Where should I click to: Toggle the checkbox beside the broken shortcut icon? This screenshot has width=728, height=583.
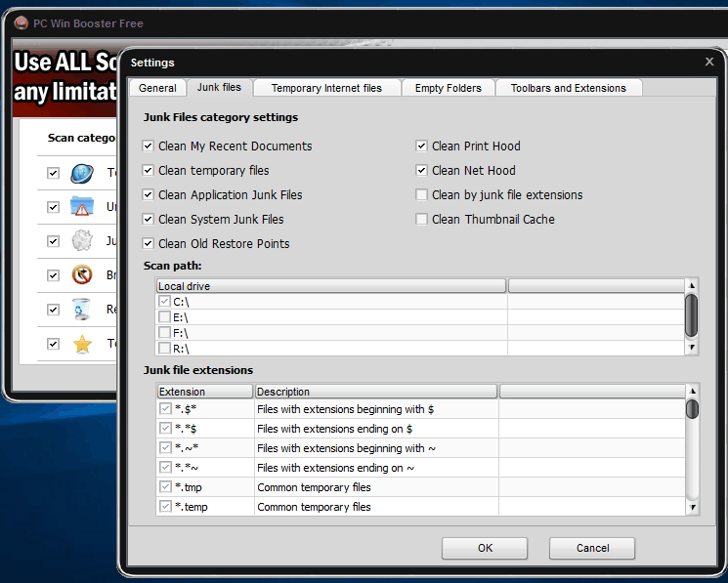click(53, 275)
